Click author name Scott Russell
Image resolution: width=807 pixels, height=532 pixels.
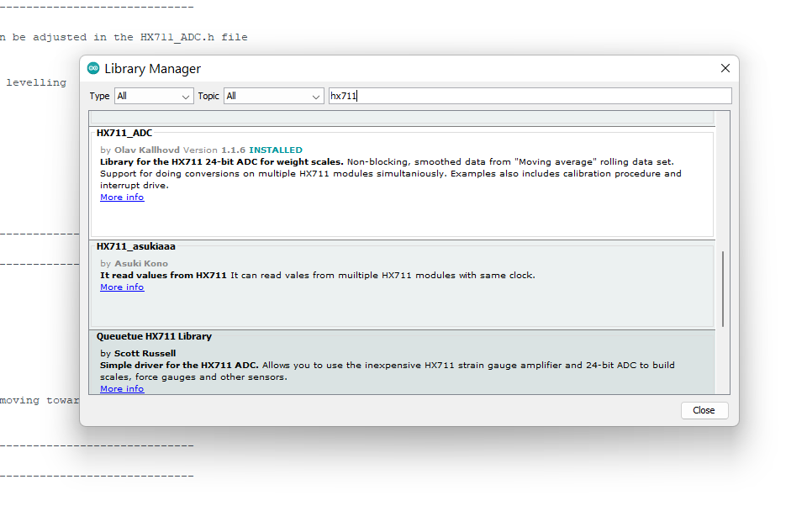145,354
